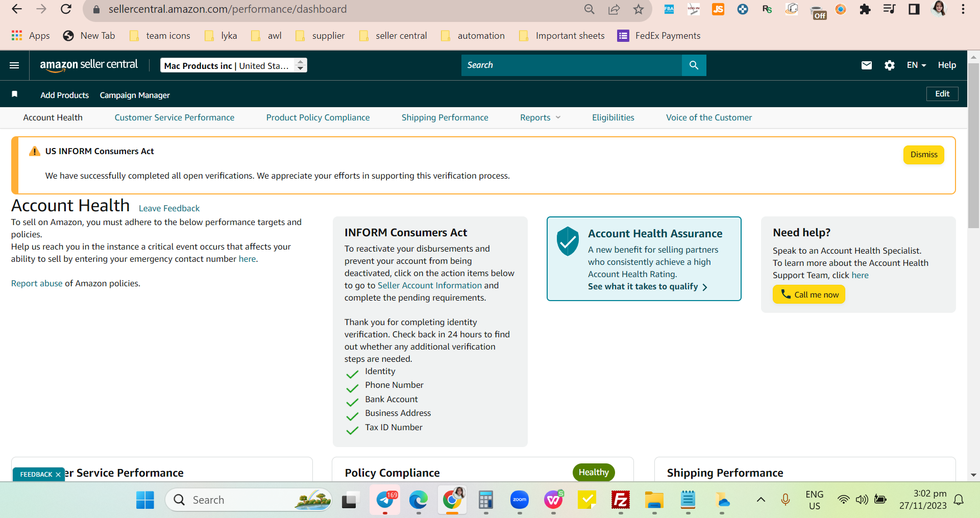Bookmark this page with star icon
This screenshot has height=518, width=980.
pyautogui.click(x=639, y=9)
